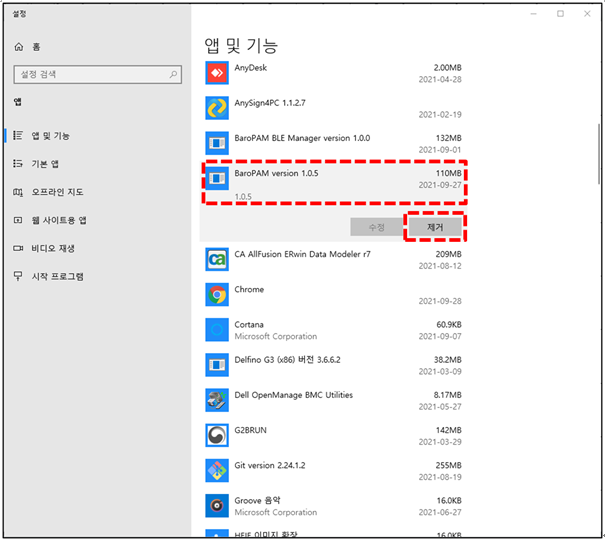Click the 2.00MB size of AnyDesk

(x=447, y=68)
